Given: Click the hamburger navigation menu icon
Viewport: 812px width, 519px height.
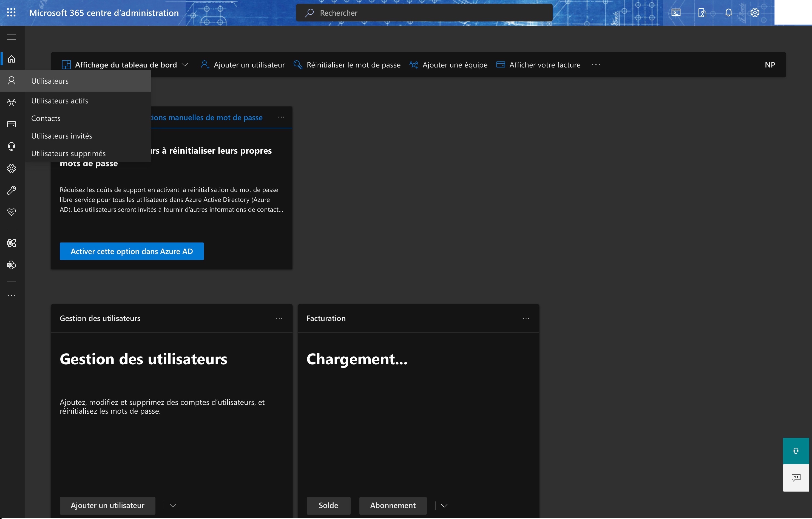Looking at the screenshot, I should [12, 37].
